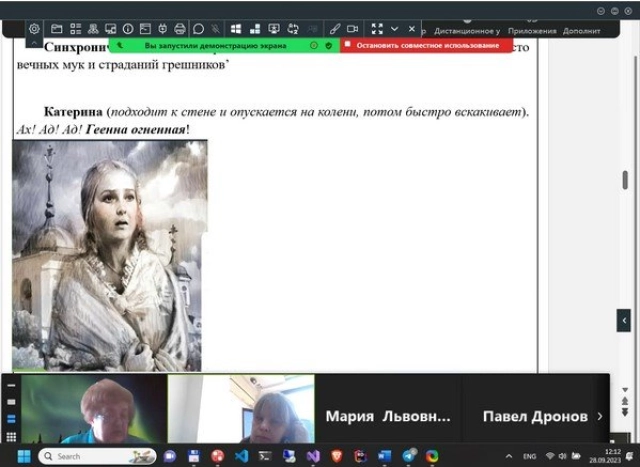The width and height of the screenshot is (640, 467).
Task: Click the video camera record icon
Action: point(352,29)
